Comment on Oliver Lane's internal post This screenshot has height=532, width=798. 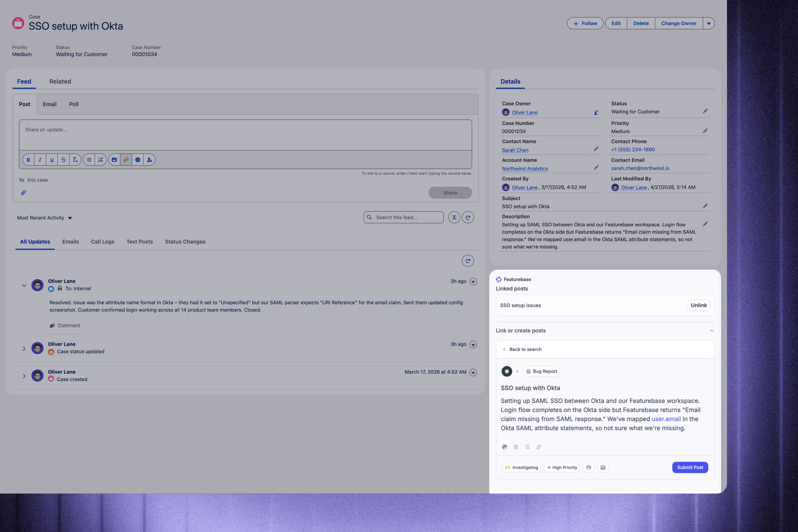coord(65,325)
